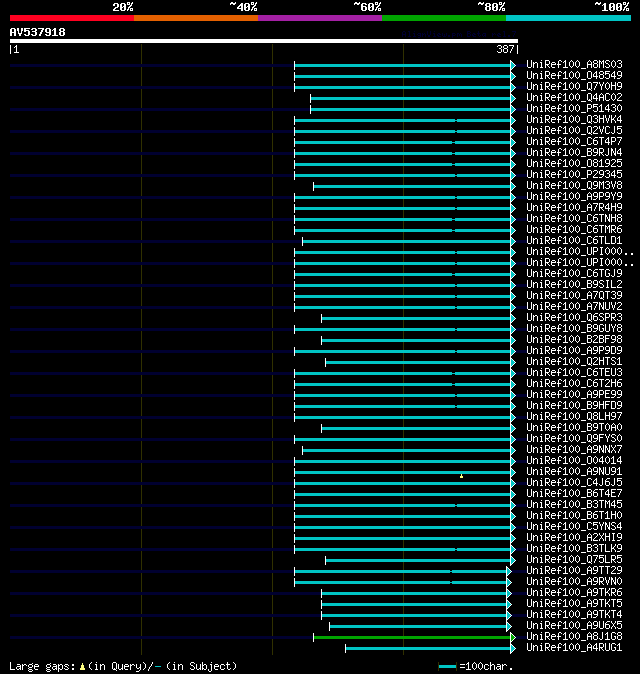
Task: Select label UniRef100_B3TLK9
Action: click(574, 548)
